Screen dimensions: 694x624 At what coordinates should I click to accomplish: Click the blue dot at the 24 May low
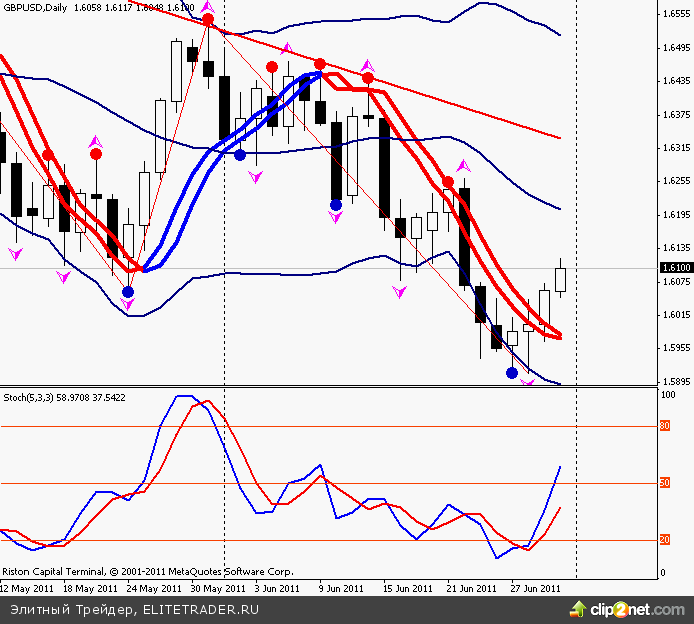tap(127, 292)
